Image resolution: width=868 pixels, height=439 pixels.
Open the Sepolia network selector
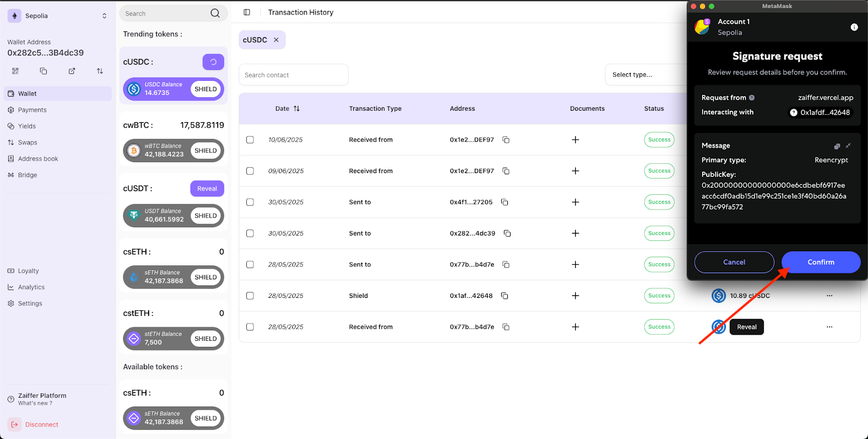coord(58,16)
